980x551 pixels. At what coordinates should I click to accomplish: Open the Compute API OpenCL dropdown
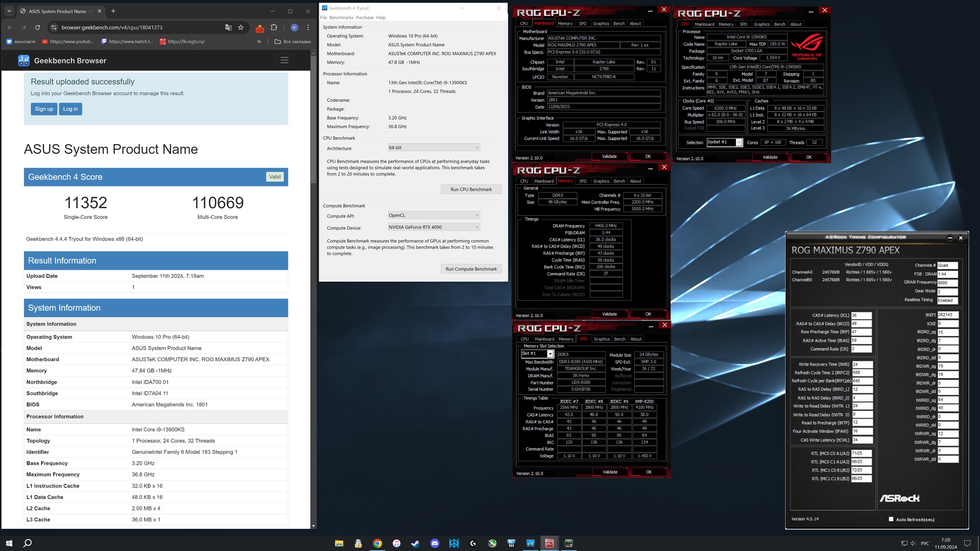click(x=434, y=215)
